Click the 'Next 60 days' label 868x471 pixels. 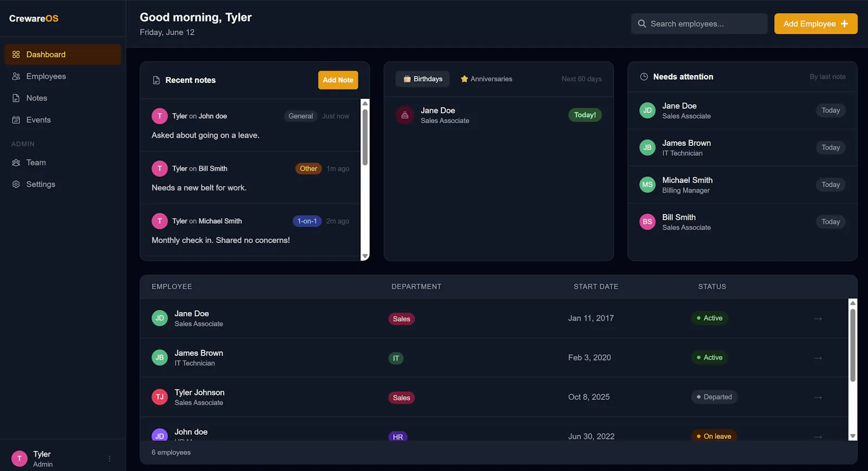[x=582, y=79]
